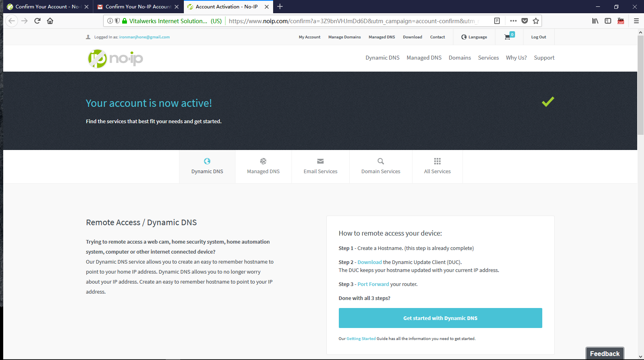Select the Domain Services tab label
Image resolution: width=644 pixels, height=360 pixels.
381,171
